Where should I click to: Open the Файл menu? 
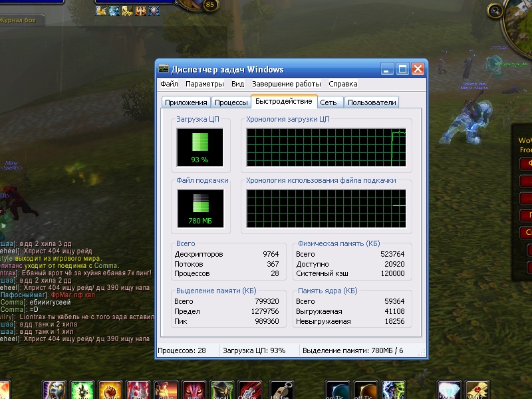pos(169,84)
